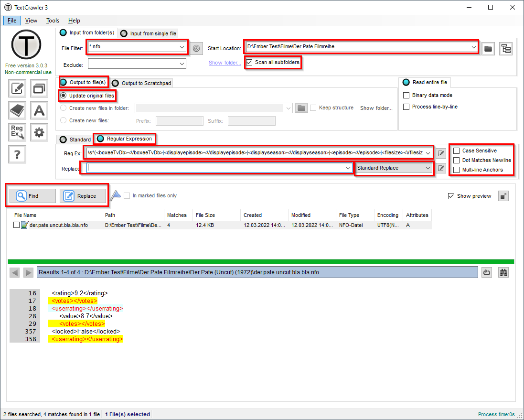Go to previous results with left arrow
The width and height of the screenshot is (524, 420).
pos(15,272)
